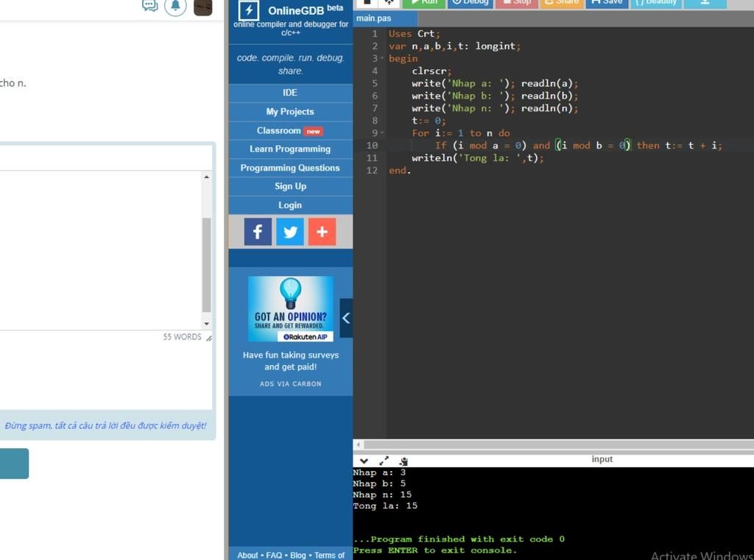Collapse the left sidebar arrow

coord(346,318)
